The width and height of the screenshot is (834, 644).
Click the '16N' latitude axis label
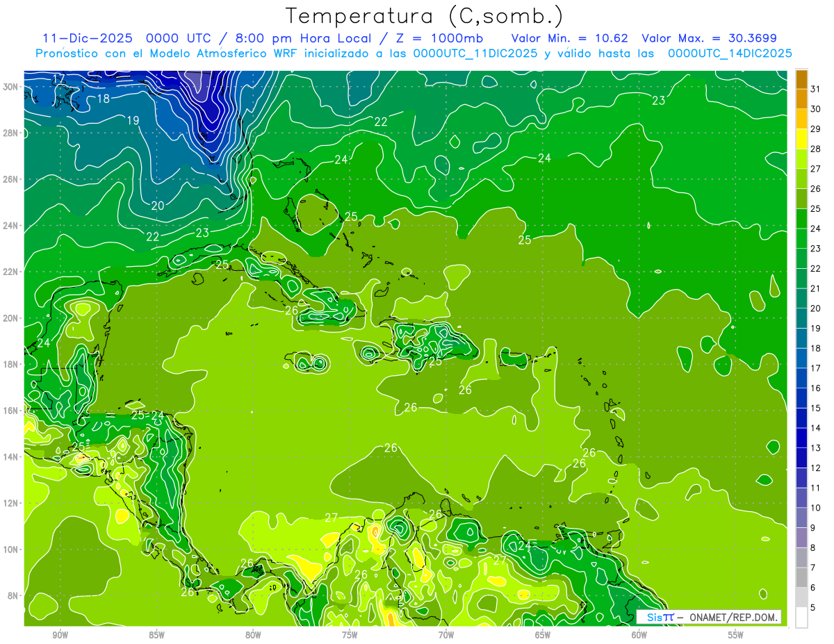pos(10,411)
